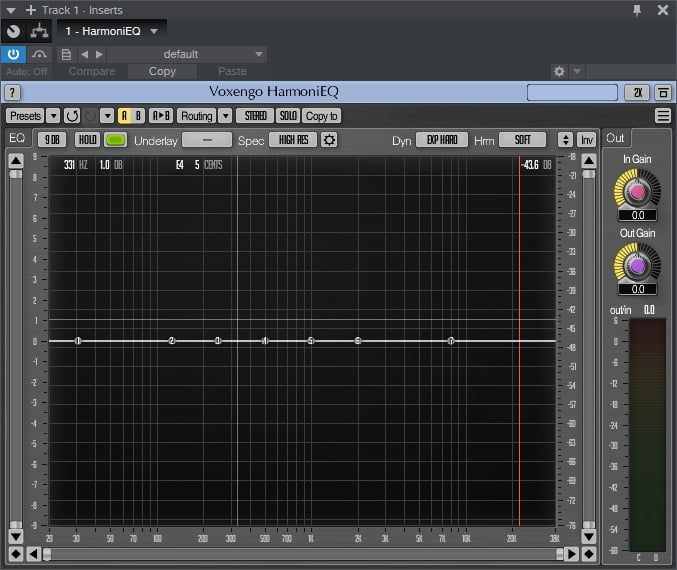677x570 pixels.
Task: Enable the 2X oversampling button
Action: (x=637, y=92)
